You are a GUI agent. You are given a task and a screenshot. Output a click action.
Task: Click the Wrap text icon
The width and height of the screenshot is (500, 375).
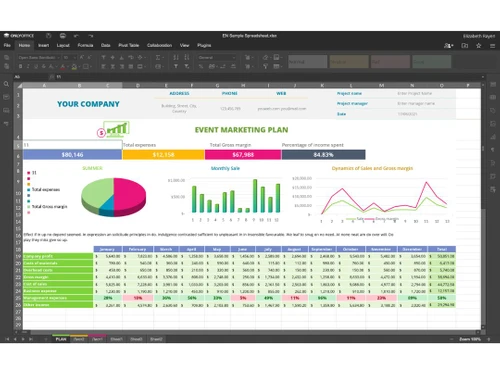click(131, 57)
